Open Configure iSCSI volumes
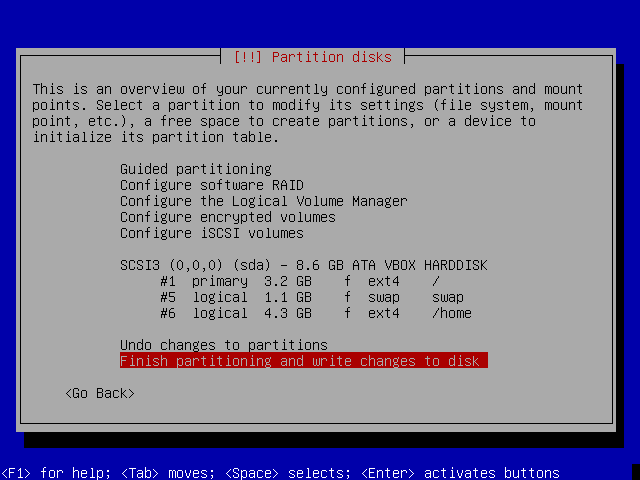The width and height of the screenshot is (640, 480). click(211, 233)
